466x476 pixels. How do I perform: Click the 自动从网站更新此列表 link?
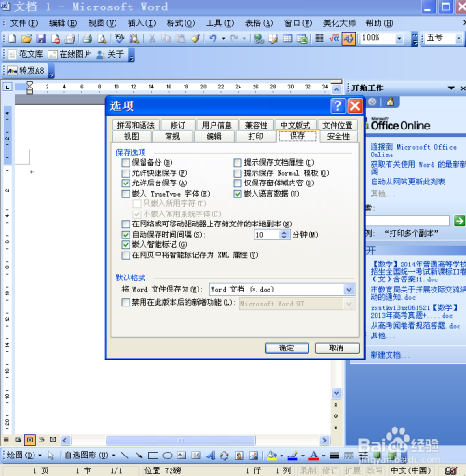(x=408, y=182)
